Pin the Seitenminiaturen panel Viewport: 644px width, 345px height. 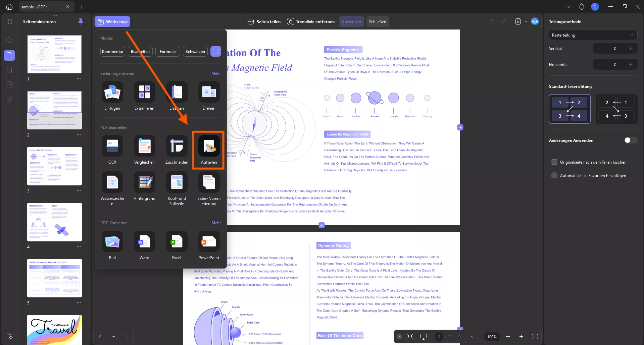click(x=81, y=21)
